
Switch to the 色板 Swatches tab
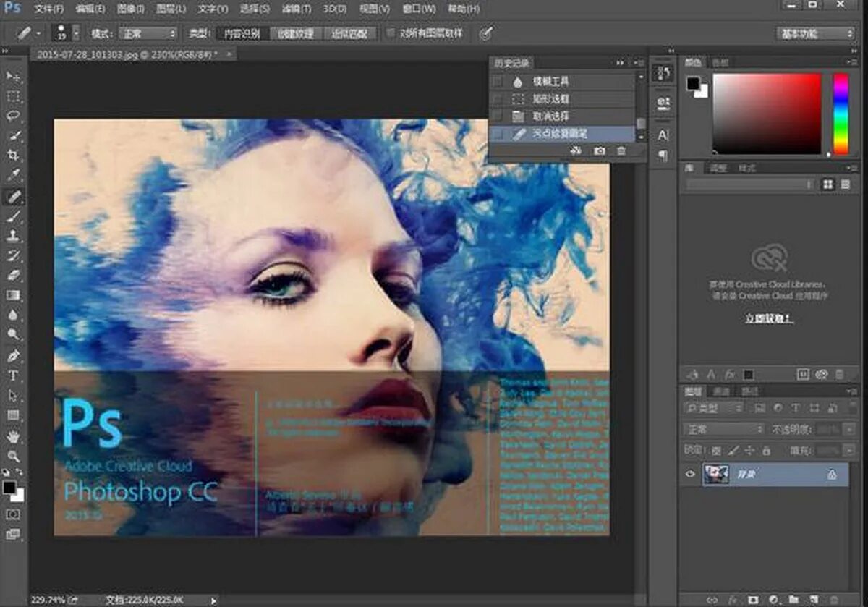click(x=720, y=63)
